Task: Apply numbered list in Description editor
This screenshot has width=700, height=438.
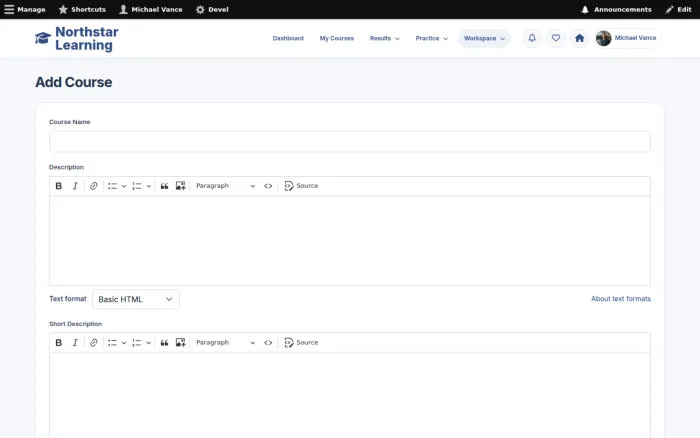Action: 137,186
